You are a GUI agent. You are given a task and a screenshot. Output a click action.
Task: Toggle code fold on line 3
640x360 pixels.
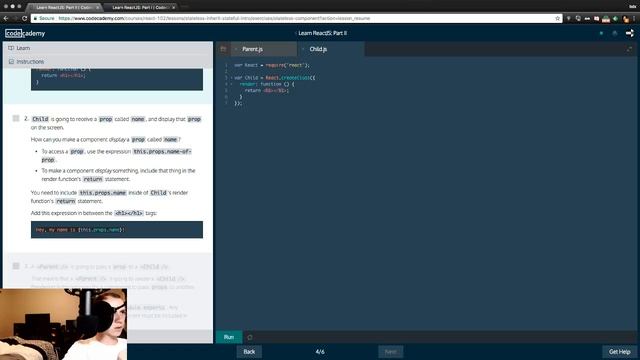[231, 78]
